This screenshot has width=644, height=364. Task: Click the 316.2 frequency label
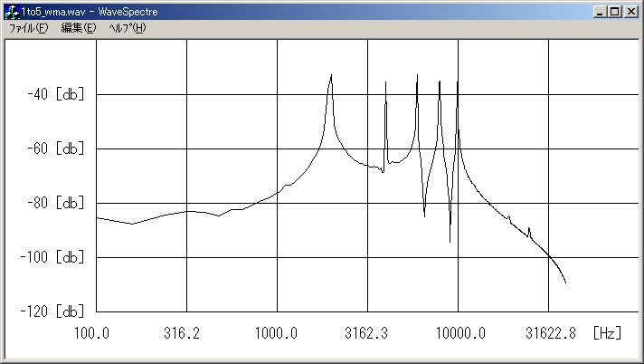click(x=182, y=332)
